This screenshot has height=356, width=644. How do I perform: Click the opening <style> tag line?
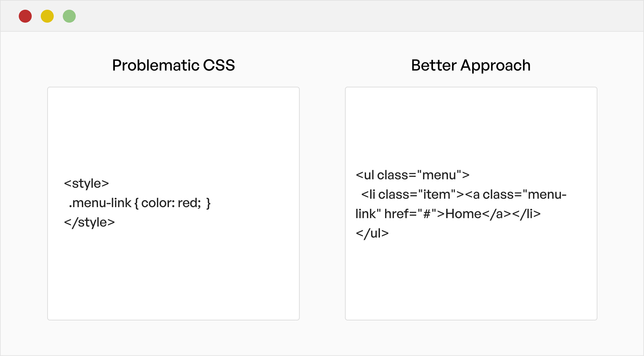[86, 184]
